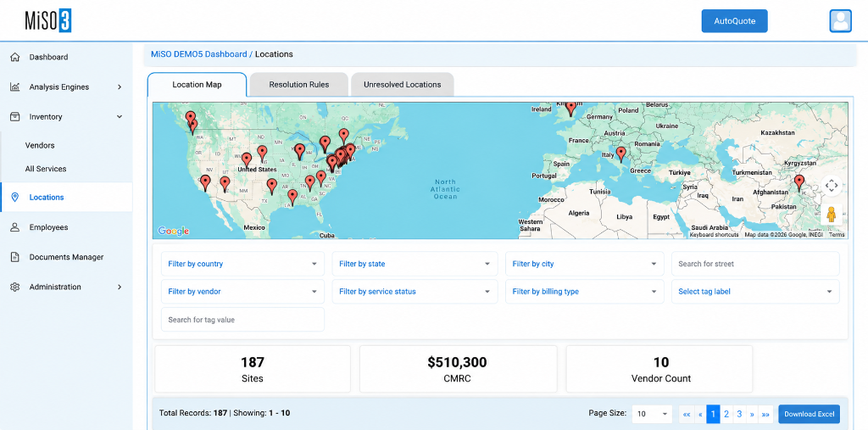Click the Employees person icon
868x430 pixels.
pyautogui.click(x=15, y=227)
